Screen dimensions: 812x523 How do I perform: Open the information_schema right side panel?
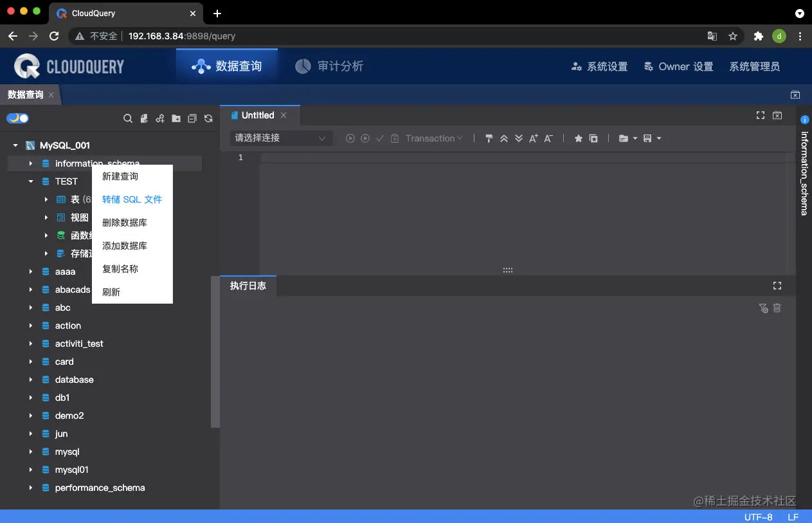point(804,172)
